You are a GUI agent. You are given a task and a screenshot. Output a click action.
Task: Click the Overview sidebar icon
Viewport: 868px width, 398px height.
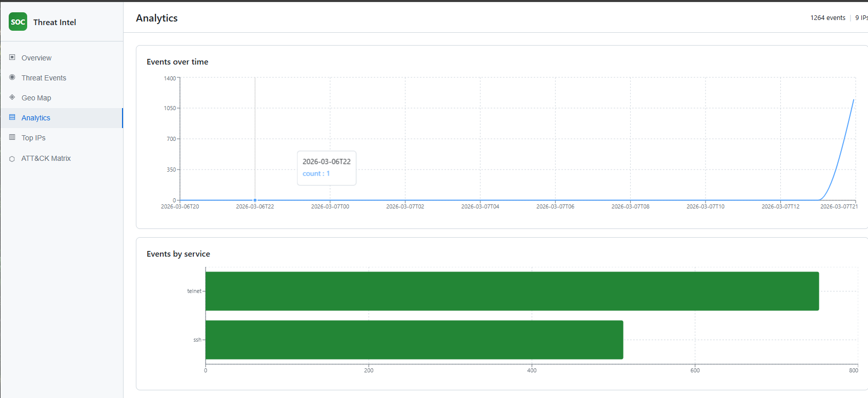[x=12, y=57]
